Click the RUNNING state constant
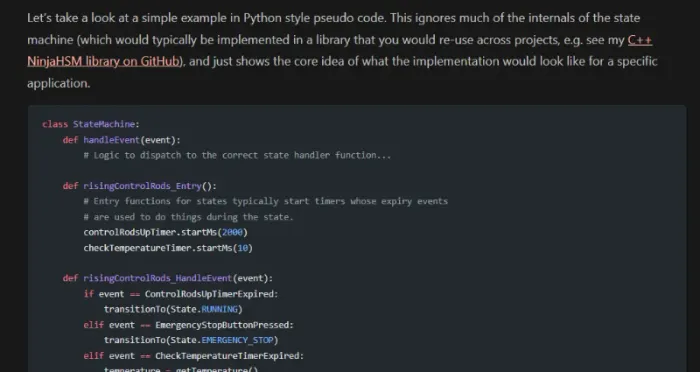 click(x=219, y=309)
